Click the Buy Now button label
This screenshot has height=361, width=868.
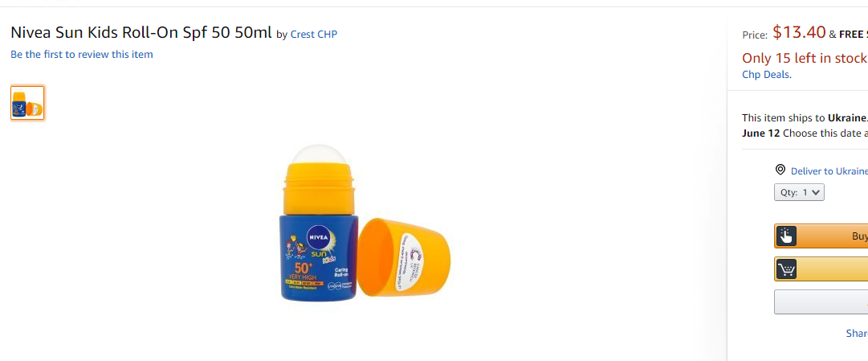click(x=860, y=236)
